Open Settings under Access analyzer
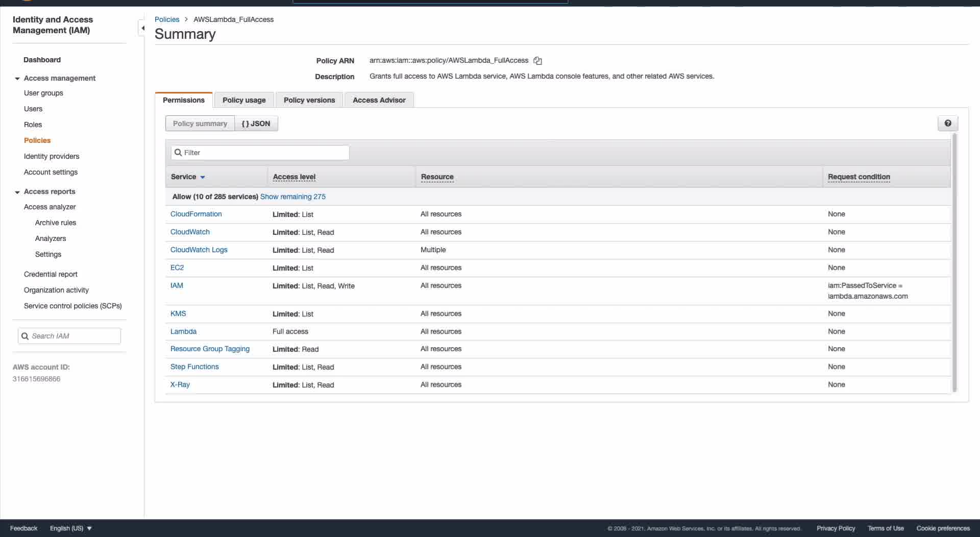The image size is (980, 537). [x=48, y=254]
